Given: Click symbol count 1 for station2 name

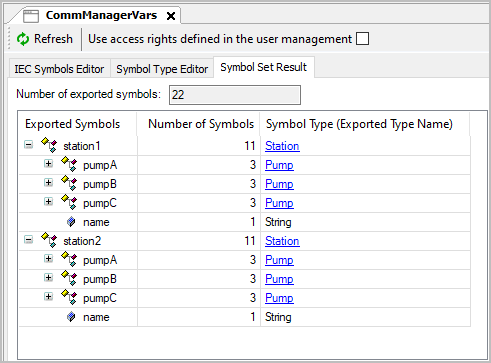Looking at the screenshot, I should [253, 317].
